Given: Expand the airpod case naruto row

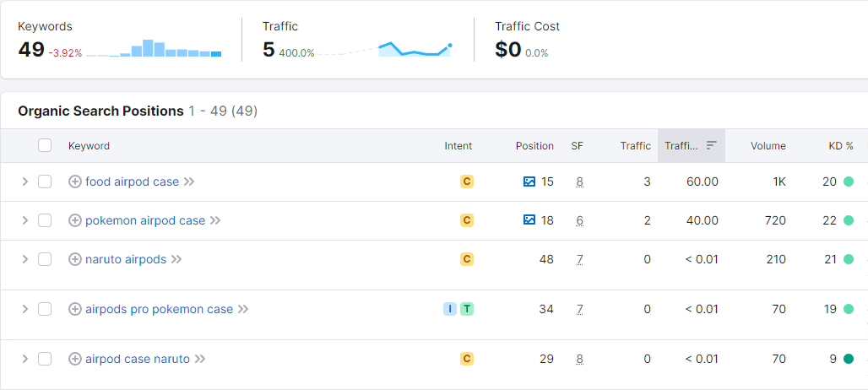Looking at the screenshot, I should [x=24, y=359].
